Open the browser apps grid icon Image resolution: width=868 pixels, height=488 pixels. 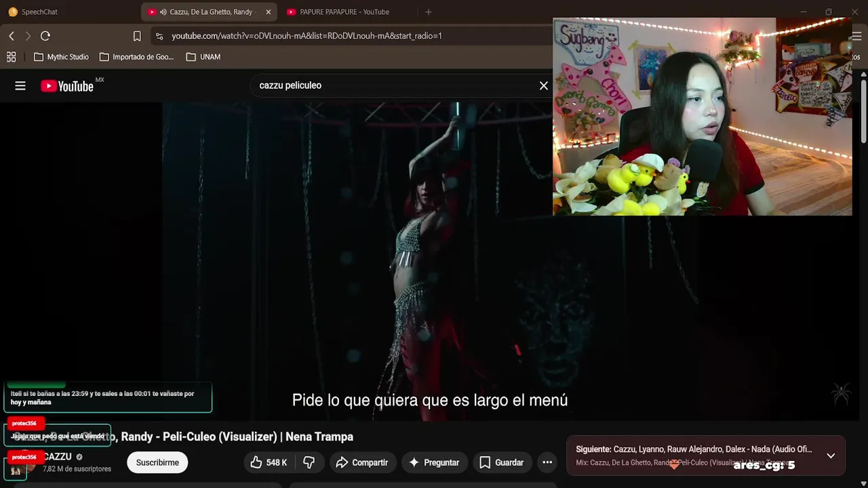point(12,57)
